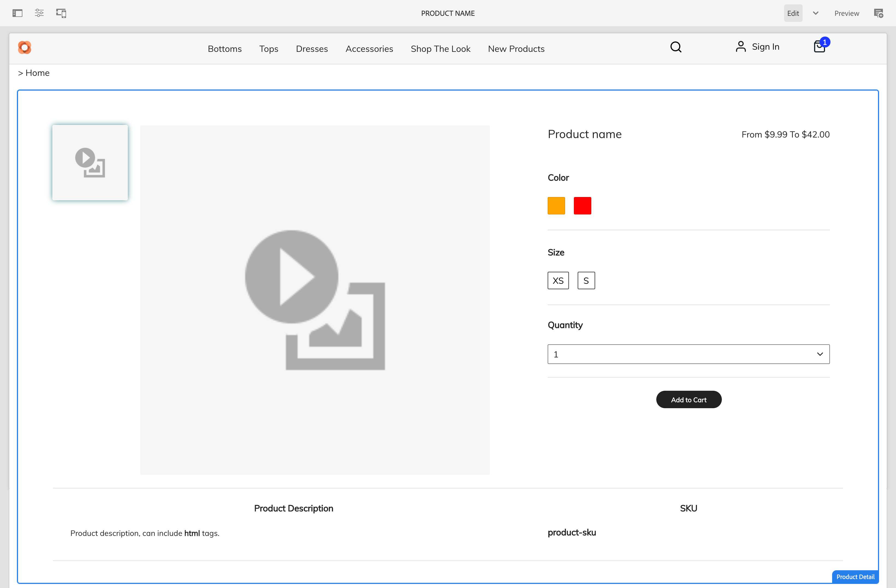Open the Quantity dropdown
This screenshot has width=896, height=588.
coord(688,354)
